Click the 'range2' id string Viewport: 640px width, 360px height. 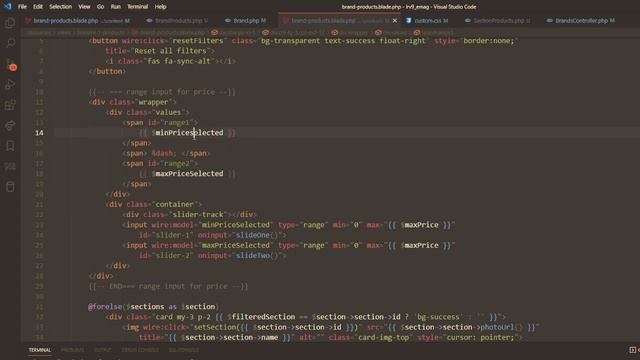(x=176, y=163)
